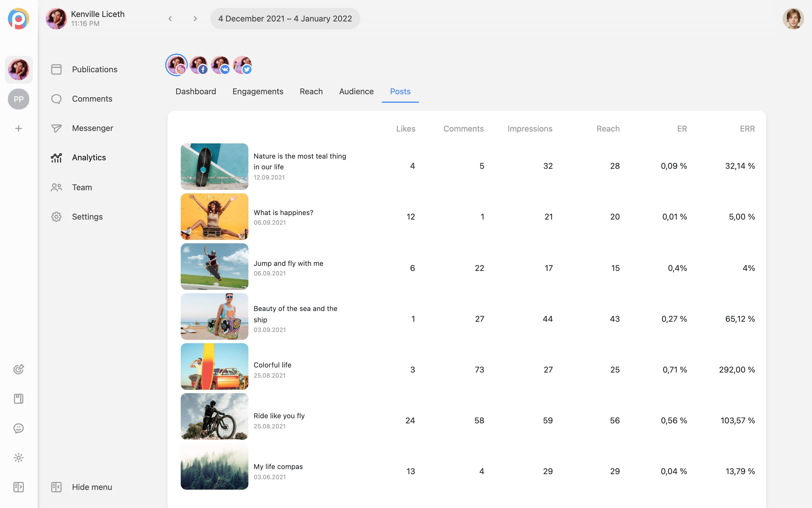
Task: Click 'Ride like you fly' title
Action: (279, 416)
